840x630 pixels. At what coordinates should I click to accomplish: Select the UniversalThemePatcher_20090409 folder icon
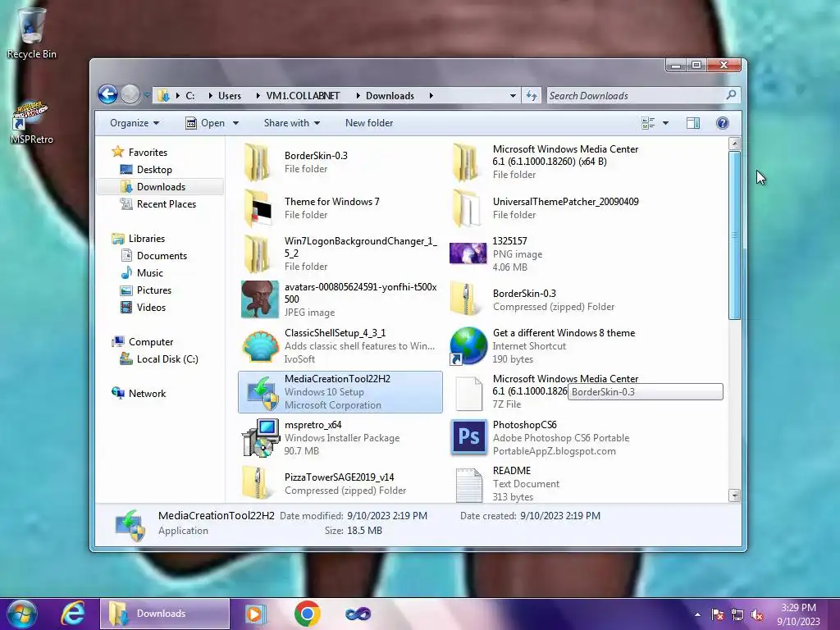(466, 208)
